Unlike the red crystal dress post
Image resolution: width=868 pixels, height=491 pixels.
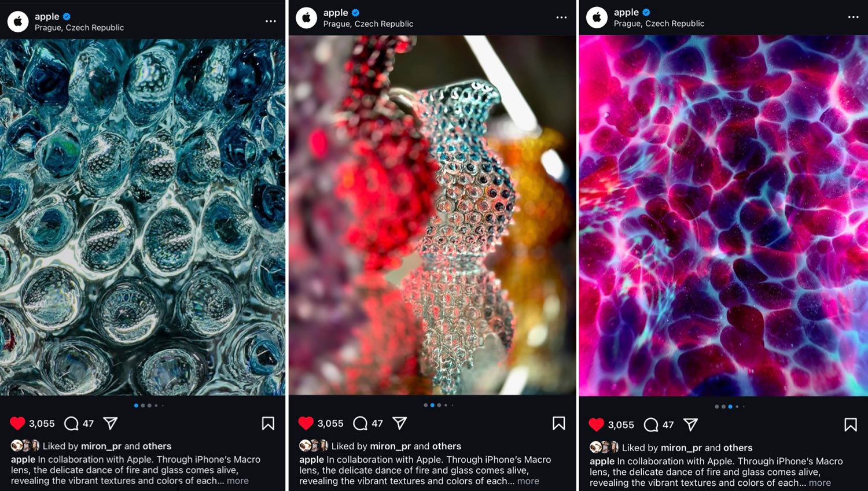pyautogui.click(x=306, y=423)
